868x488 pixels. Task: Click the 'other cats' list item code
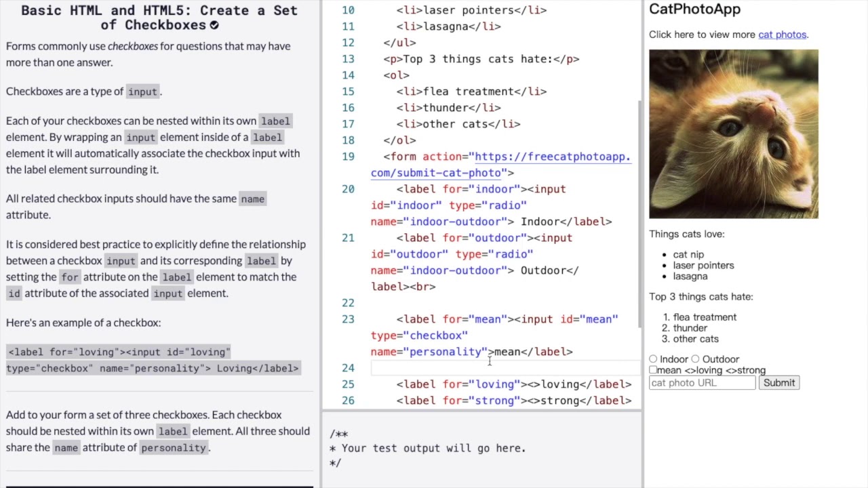[x=458, y=124]
